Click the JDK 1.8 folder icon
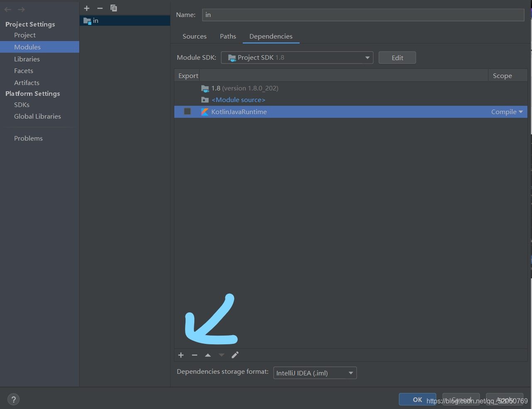532x409 pixels. pyautogui.click(x=205, y=88)
